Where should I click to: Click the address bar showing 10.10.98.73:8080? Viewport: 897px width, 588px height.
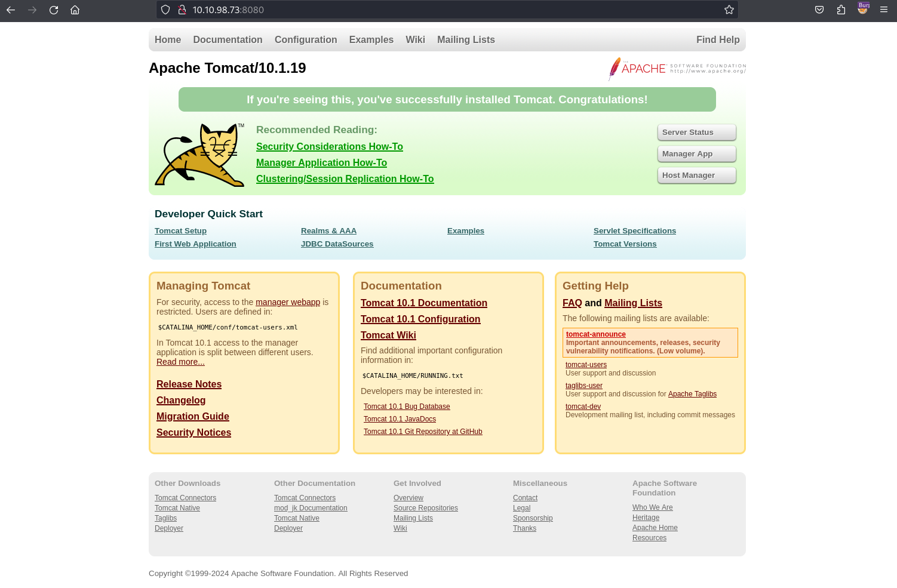tap(448, 10)
